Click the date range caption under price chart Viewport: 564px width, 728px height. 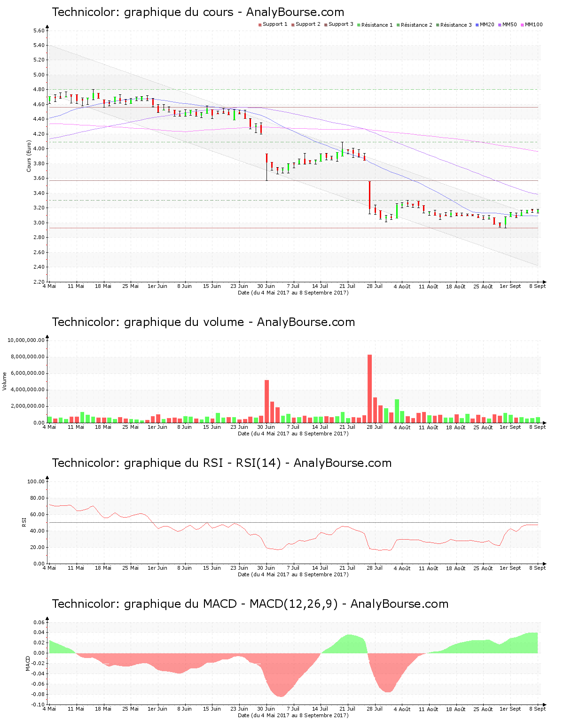293,293
